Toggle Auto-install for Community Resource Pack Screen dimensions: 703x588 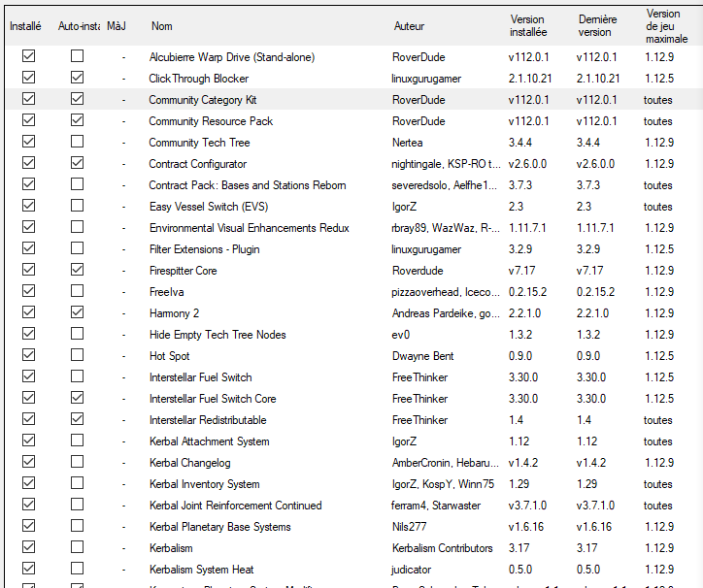(77, 120)
